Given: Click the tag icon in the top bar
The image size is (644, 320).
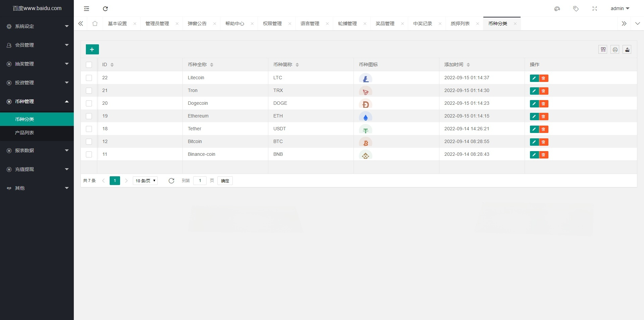Looking at the screenshot, I should click(x=576, y=9).
